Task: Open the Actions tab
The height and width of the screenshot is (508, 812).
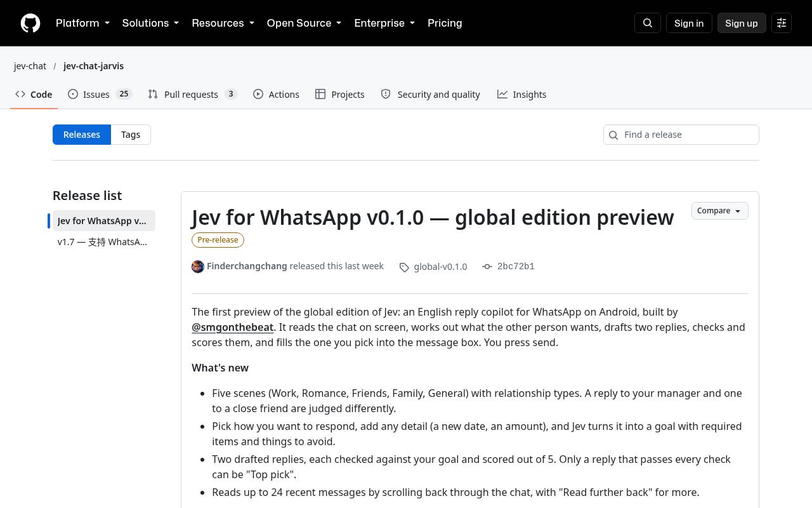Action: click(276, 94)
